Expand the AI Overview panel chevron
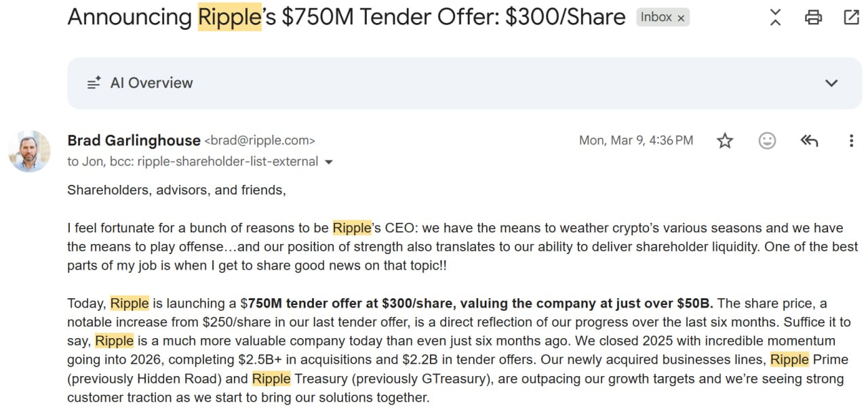Viewport: 868px width, 414px height. point(831,83)
